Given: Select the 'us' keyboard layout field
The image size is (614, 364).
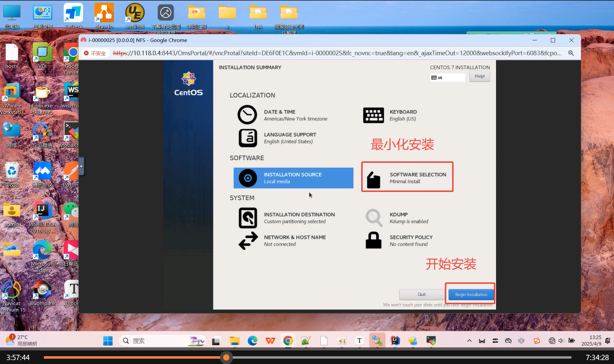Looking at the screenshot, I should tap(447, 77).
